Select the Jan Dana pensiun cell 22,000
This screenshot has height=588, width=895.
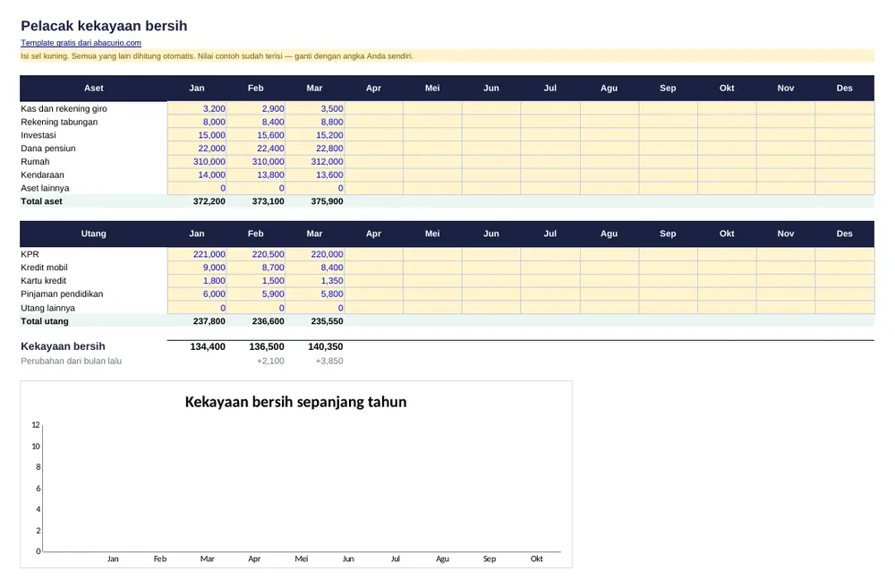pos(197,149)
